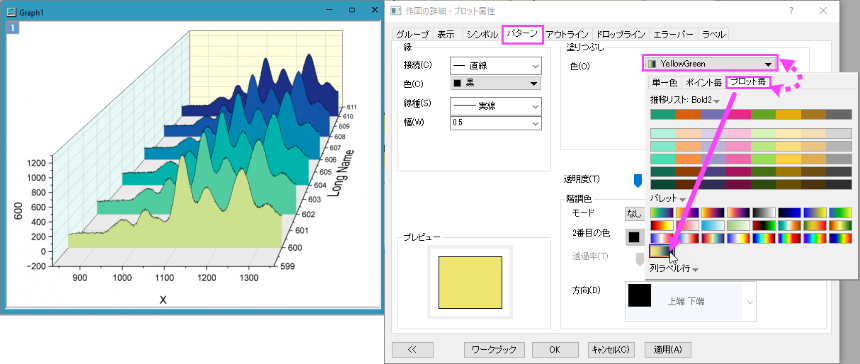Select the YellowGreen palette under the cursor

[x=661, y=251]
